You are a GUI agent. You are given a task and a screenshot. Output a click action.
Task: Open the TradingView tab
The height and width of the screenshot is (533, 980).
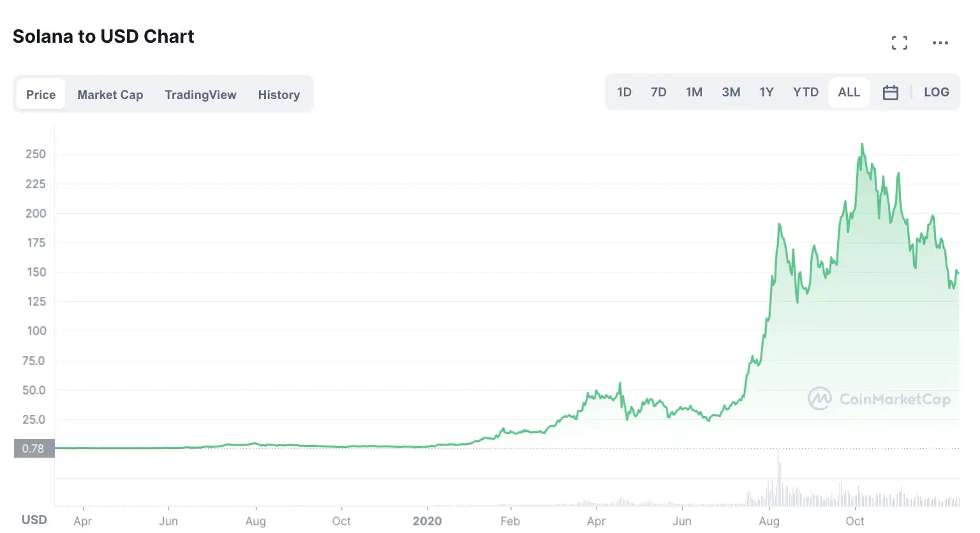(200, 94)
